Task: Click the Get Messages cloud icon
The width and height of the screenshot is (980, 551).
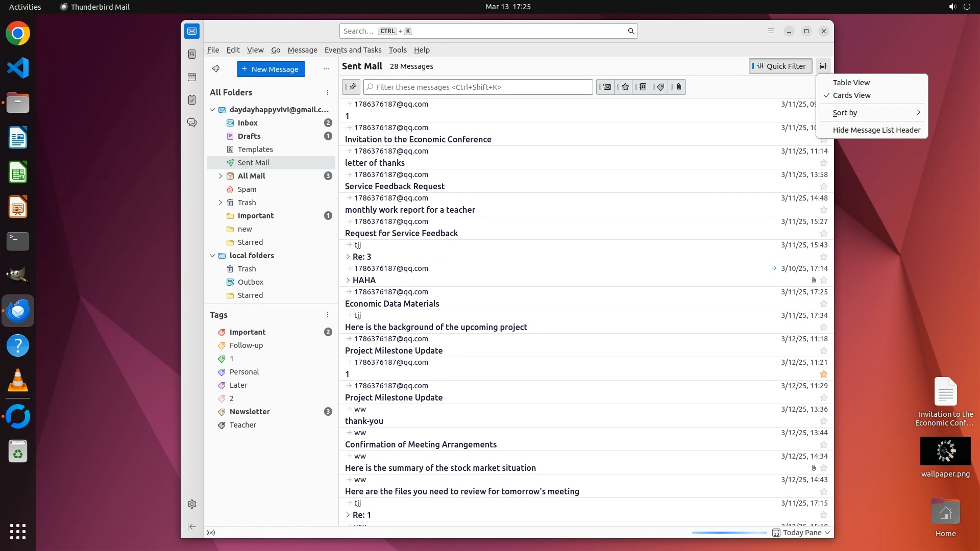Action: 216,69
